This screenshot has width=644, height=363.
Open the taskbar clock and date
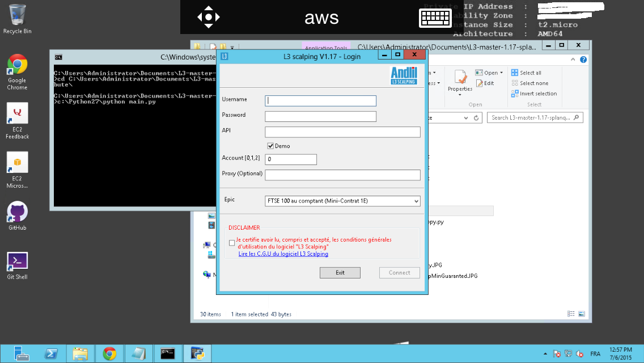[x=621, y=353]
